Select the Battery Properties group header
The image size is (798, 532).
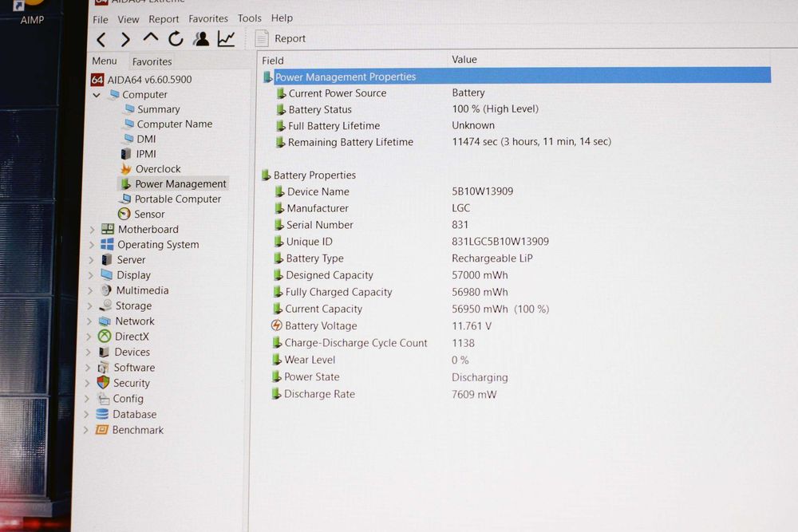point(309,175)
